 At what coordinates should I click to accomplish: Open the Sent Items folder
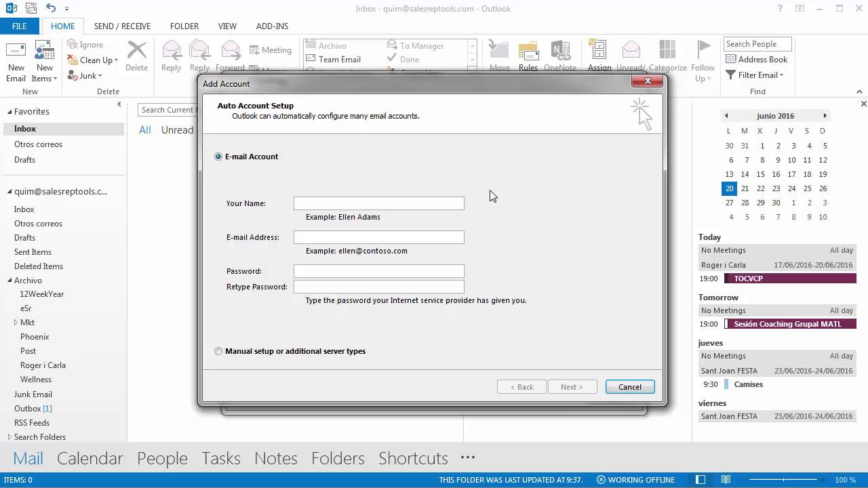pos(33,252)
